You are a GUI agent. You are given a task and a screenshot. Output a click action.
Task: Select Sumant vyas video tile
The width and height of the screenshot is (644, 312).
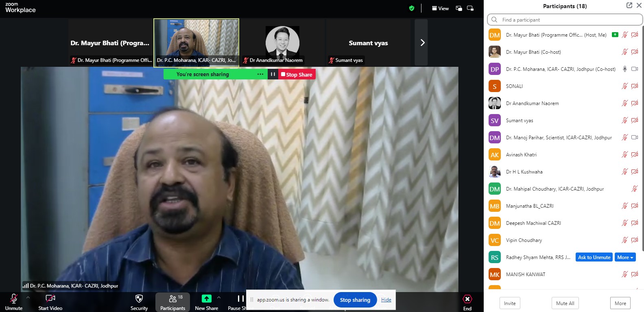coord(369,42)
